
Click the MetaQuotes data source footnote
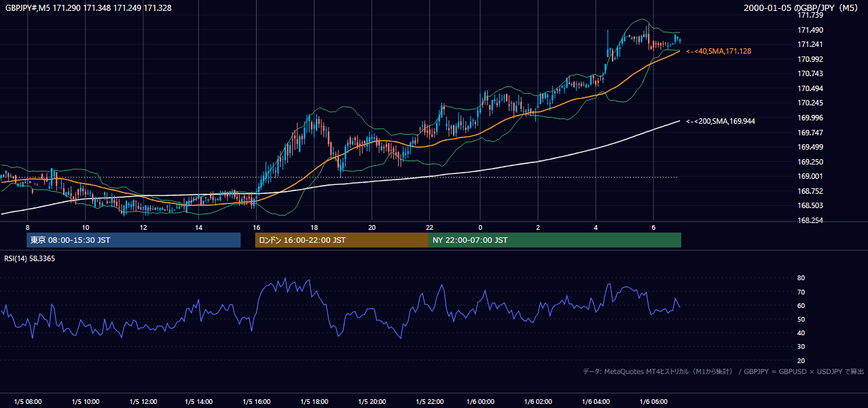[723, 371]
